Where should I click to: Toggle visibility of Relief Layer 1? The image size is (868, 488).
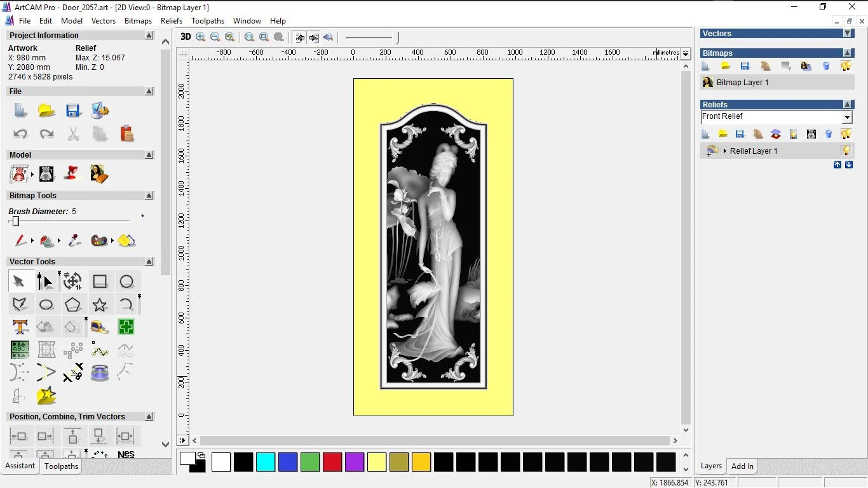pyautogui.click(x=846, y=151)
